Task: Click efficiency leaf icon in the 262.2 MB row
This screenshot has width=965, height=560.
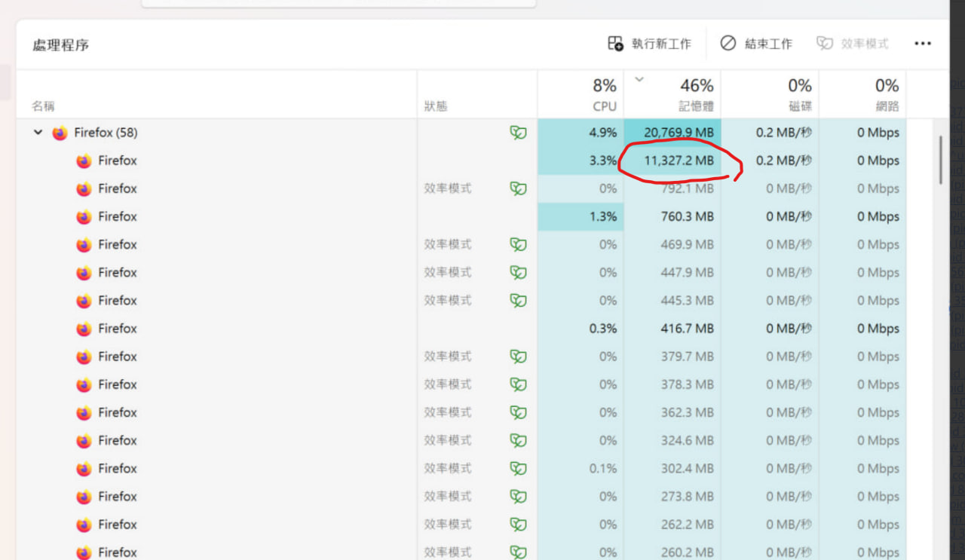Action: point(518,524)
